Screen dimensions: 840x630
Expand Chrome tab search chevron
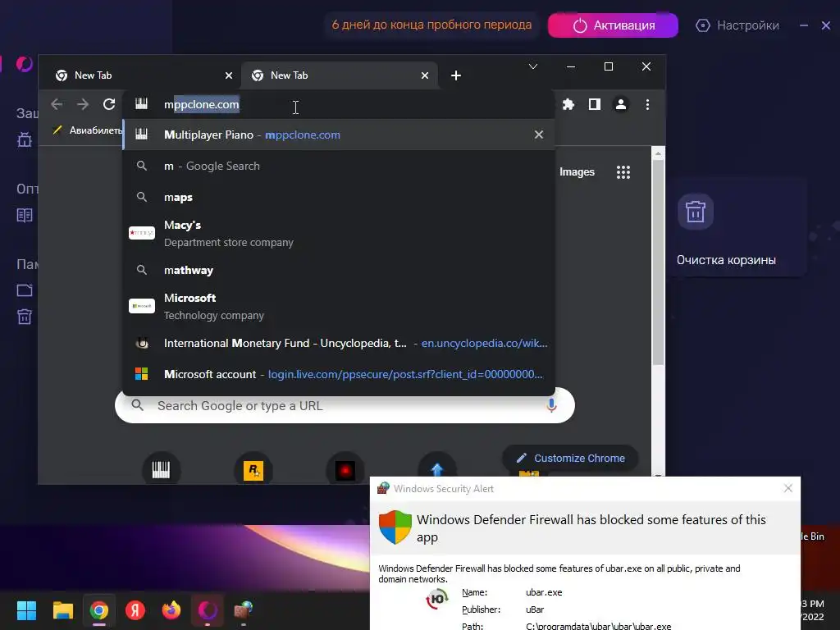[x=533, y=66]
